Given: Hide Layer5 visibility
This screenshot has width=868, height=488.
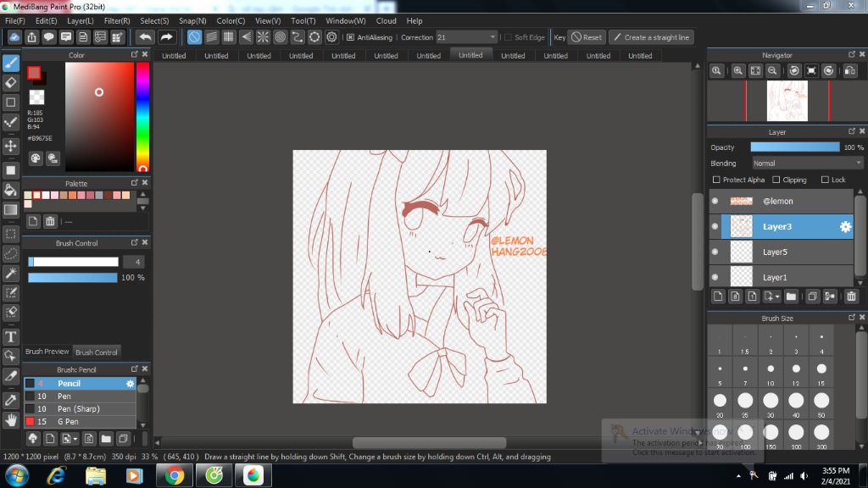Looking at the screenshot, I should pyautogui.click(x=715, y=252).
